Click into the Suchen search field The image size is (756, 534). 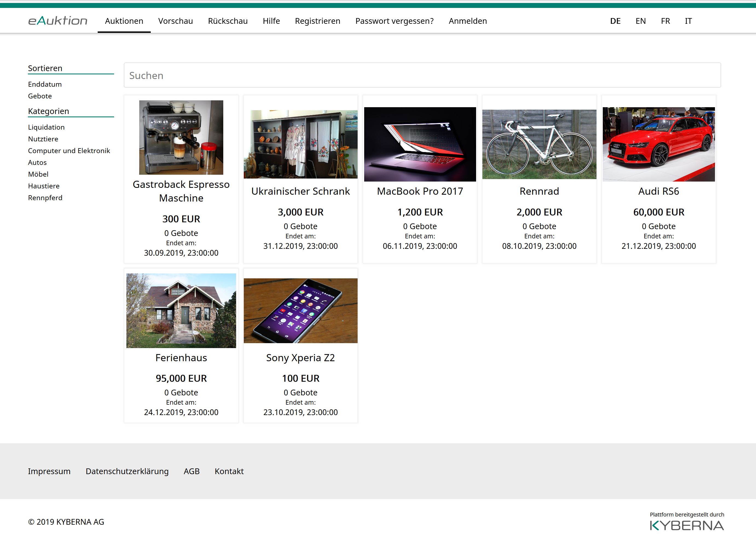point(422,75)
